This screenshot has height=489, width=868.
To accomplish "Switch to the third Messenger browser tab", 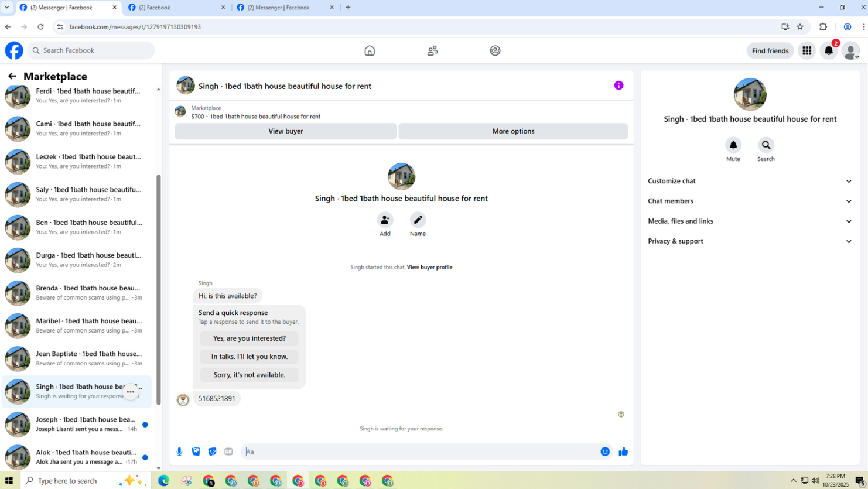I will [286, 8].
